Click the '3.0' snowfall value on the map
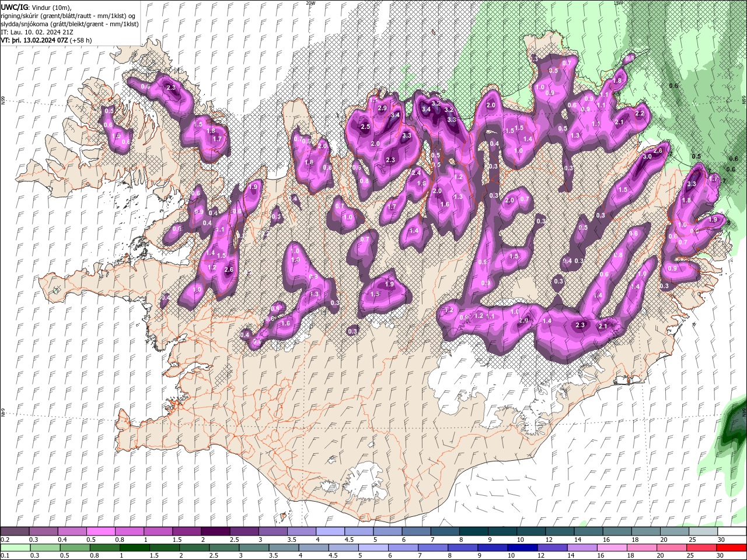This screenshot has height=560, width=747. click(x=647, y=157)
